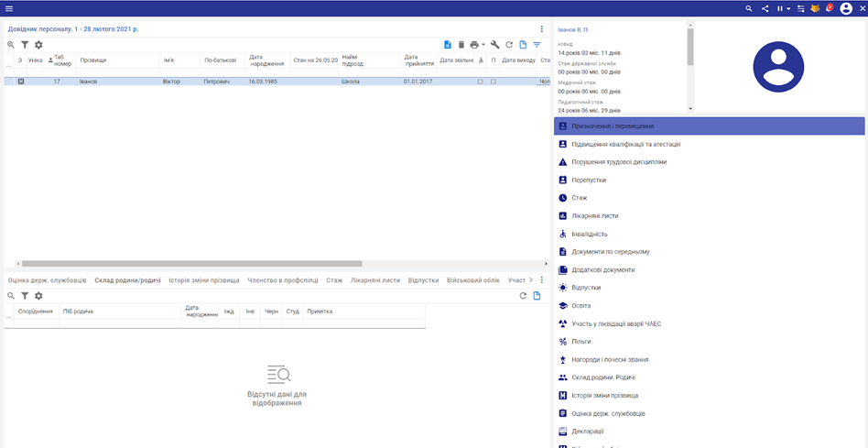Toggle the selection checkbox for Іванов row
The height and width of the screenshot is (448, 868).
[21, 82]
